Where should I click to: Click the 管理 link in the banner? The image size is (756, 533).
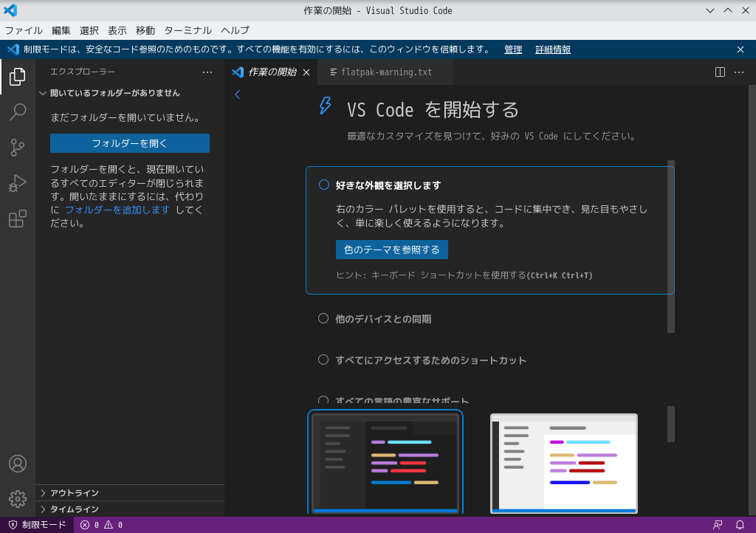pyautogui.click(x=513, y=49)
